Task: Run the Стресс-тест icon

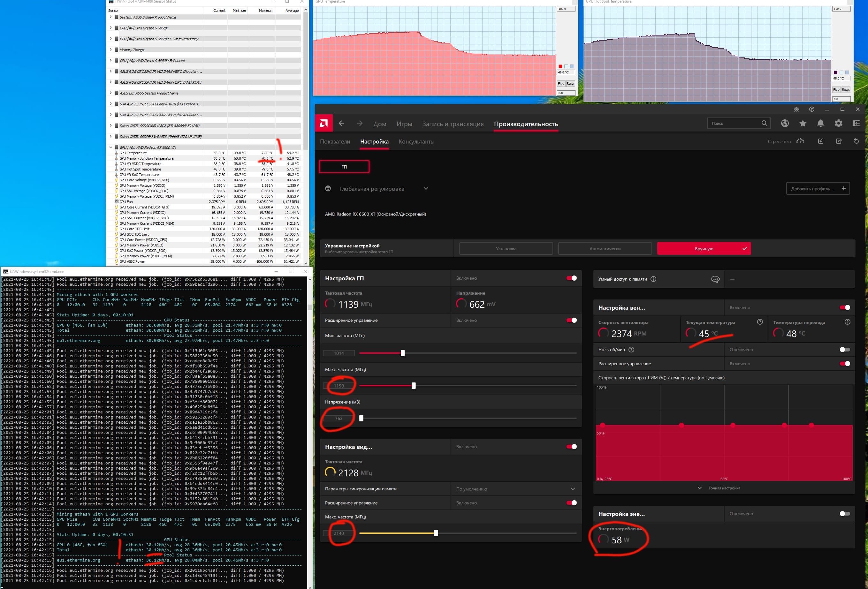Action: tap(800, 141)
